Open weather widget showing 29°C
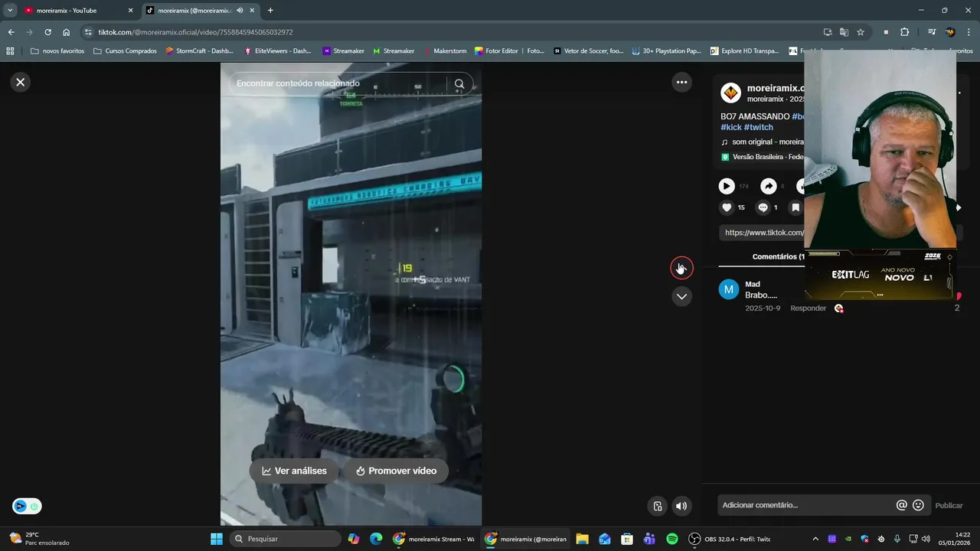Image resolution: width=980 pixels, height=551 pixels. click(x=38, y=539)
